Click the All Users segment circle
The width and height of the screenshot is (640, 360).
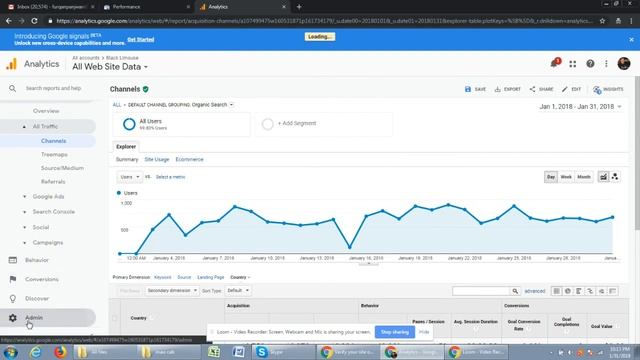[129, 124]
